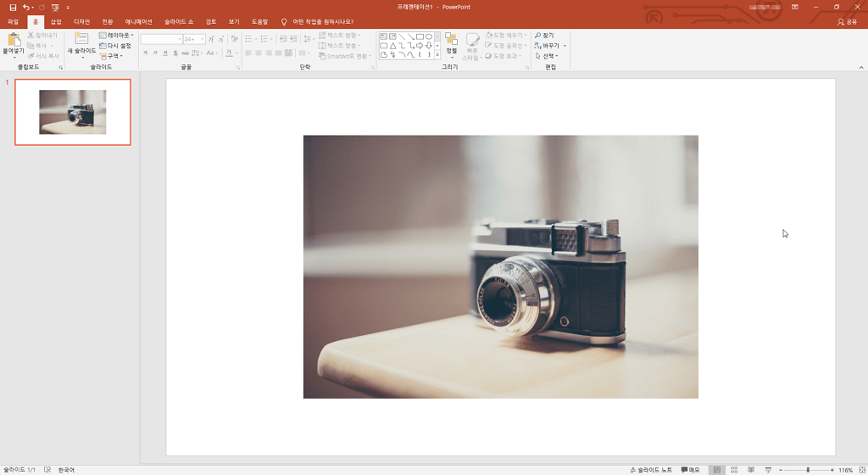This screenshot has height=475, width=868.
Task: Select the oval shape in gallery
Action: pyautogui.click(x=428, y=36)
